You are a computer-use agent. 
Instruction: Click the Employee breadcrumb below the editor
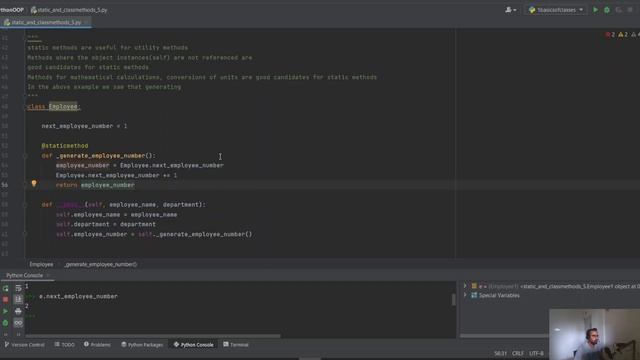pos(41,264)
